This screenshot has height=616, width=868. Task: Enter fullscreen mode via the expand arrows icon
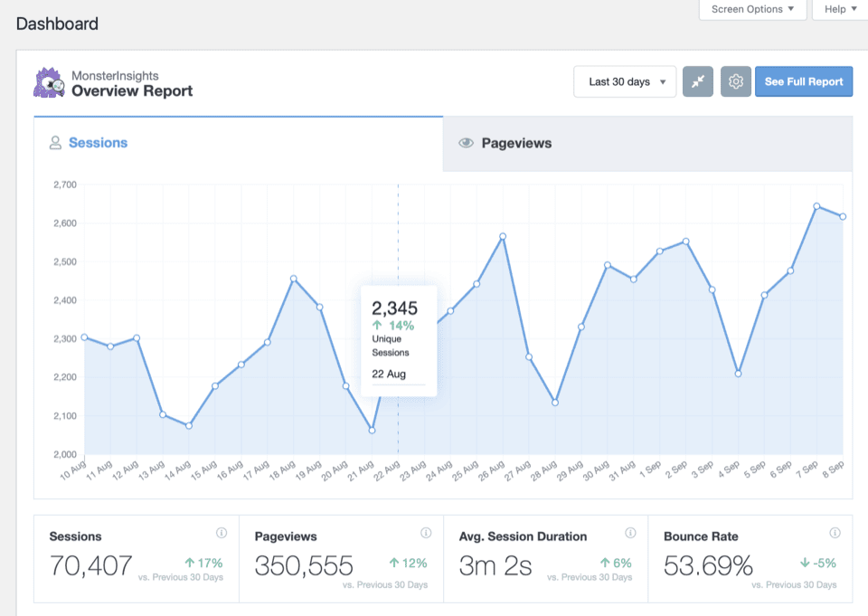[697, 81]
